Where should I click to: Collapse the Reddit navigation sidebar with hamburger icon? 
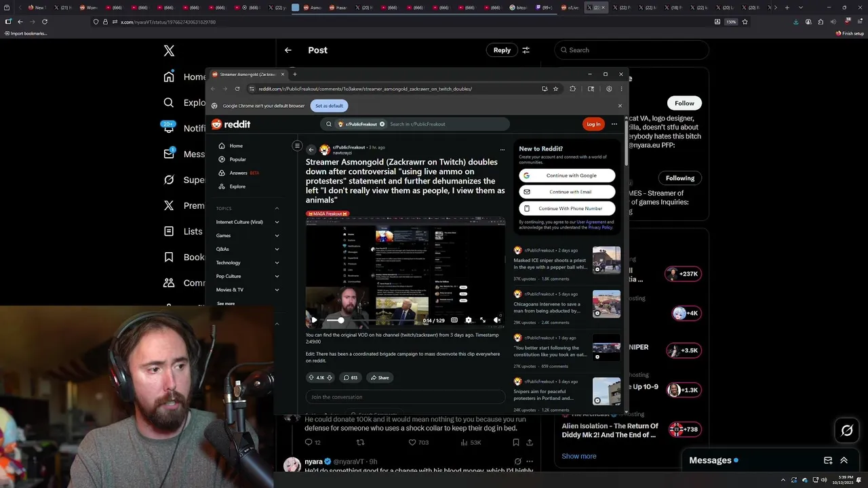[x=297, y=146]
